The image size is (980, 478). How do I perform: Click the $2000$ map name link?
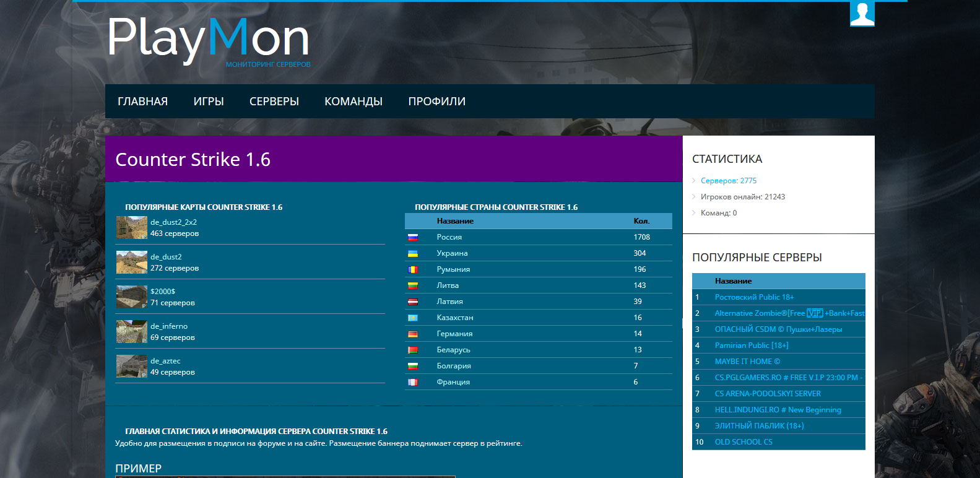(x=163, y=292)
